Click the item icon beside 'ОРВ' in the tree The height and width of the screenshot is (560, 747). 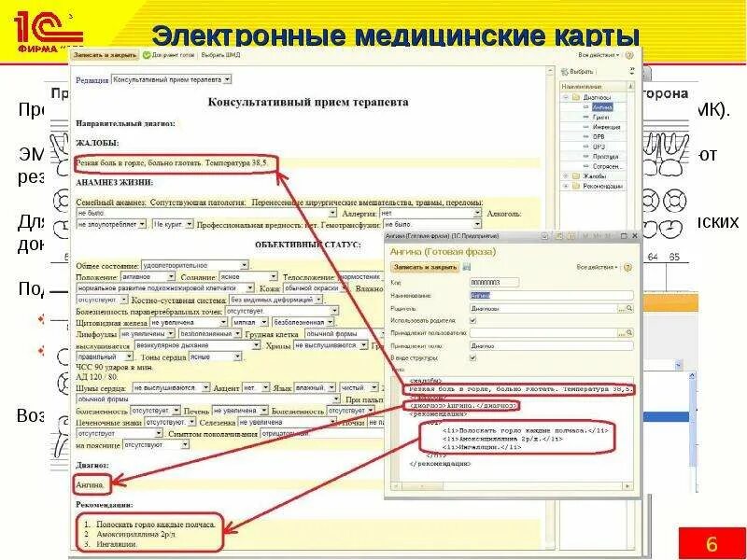(x=586, y=136)
